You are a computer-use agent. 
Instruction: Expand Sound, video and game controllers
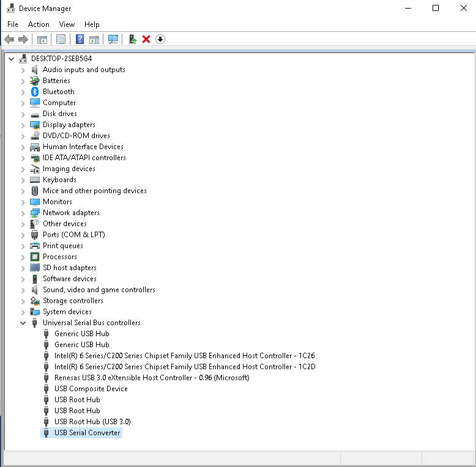[23, 290]
